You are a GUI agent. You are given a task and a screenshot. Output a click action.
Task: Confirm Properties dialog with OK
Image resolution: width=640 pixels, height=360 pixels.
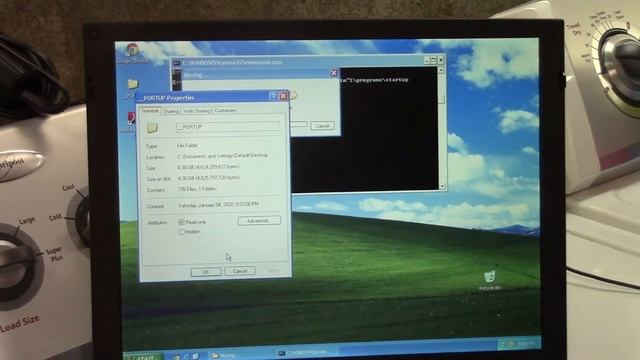[x=206, y=272]
